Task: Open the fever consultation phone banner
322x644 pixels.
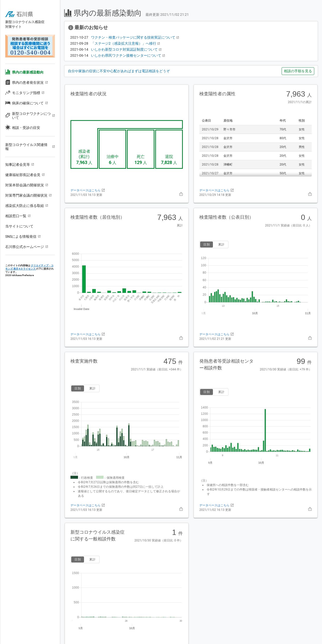Action: pos(30,46)
